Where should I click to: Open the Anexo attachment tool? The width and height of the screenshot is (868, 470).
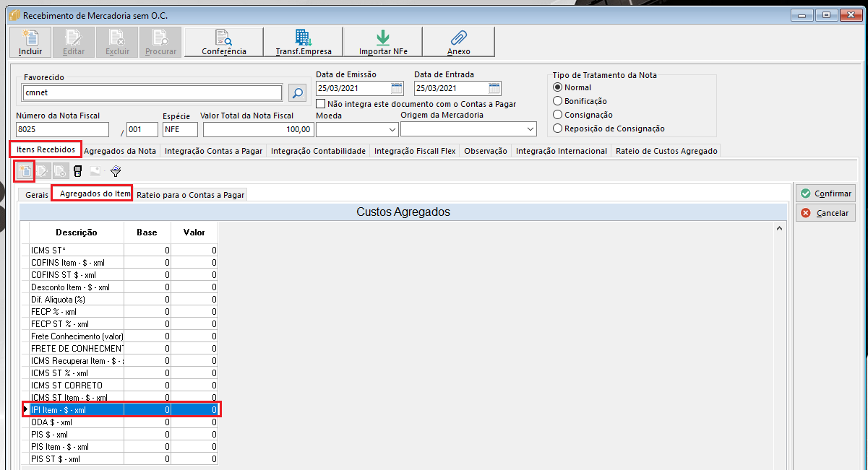(x=459, y=42)
